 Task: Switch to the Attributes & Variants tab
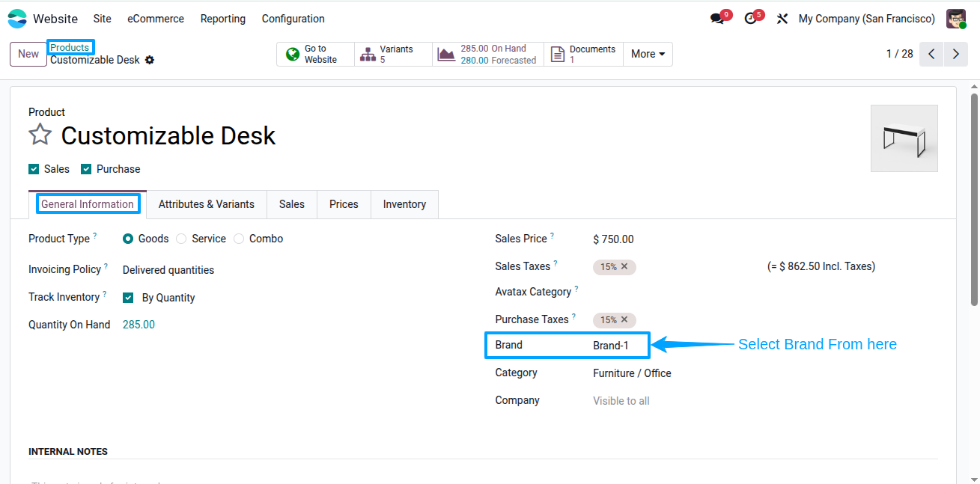point(207,204)
